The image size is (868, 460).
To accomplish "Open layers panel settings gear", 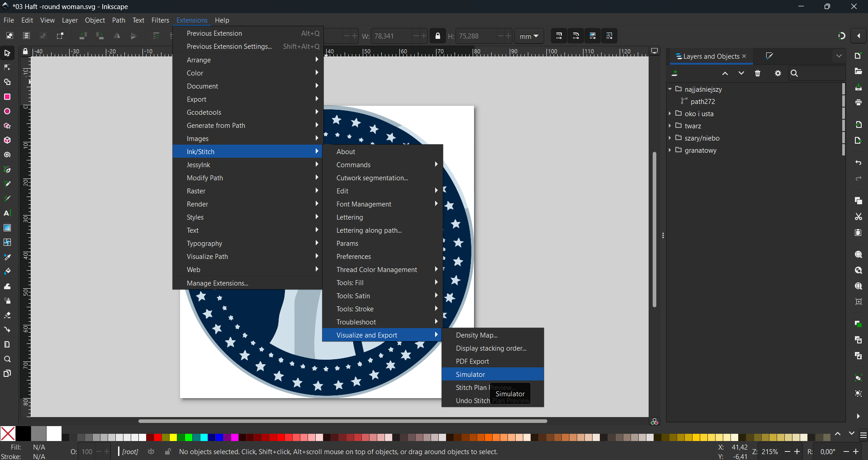I will click(778, 73).
